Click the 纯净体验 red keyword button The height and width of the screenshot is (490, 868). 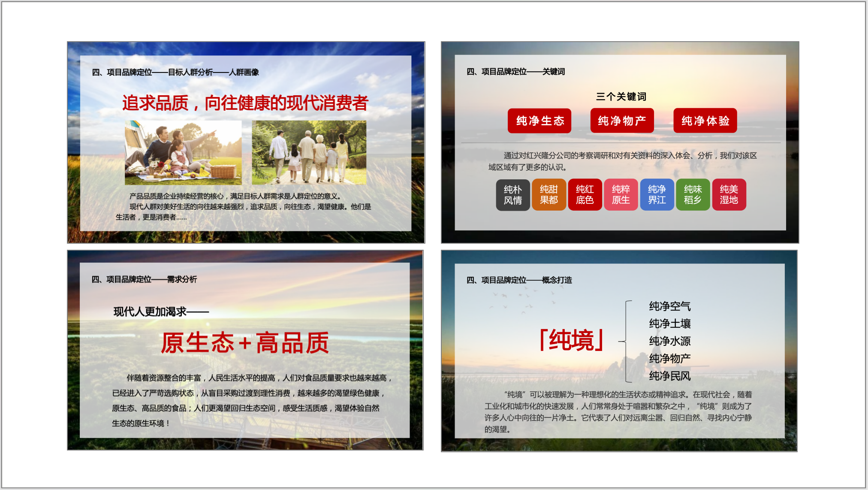pyautogui.click(x=705, y=121)
